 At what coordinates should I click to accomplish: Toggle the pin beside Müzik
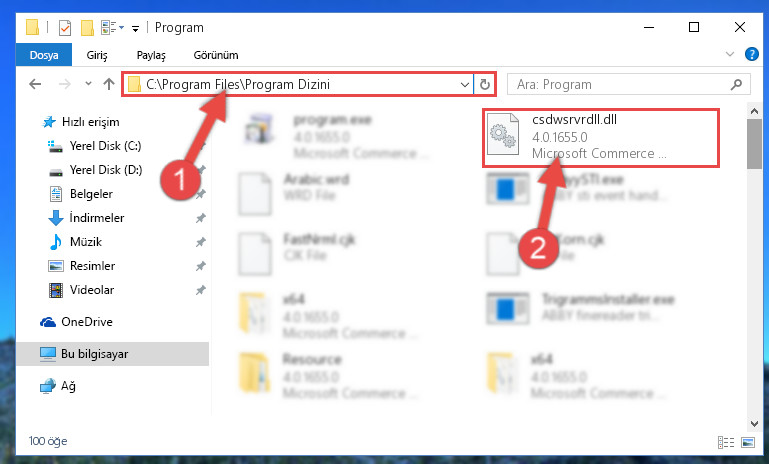(x=201, y=242)
